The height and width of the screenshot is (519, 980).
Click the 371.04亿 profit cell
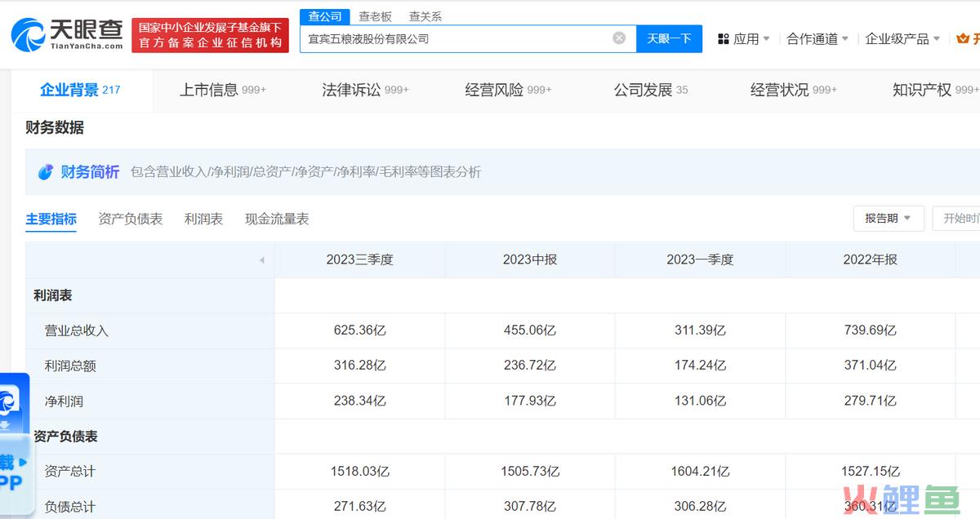[x=870, y=366]
